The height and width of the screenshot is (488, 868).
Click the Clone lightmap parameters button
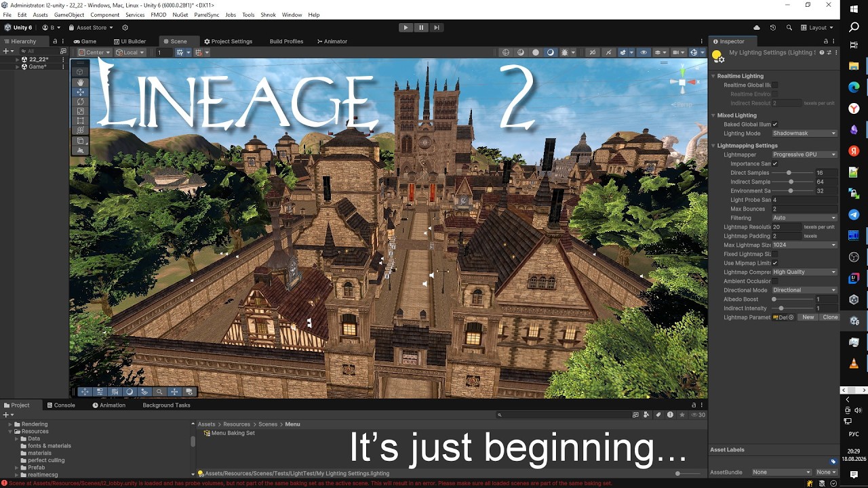tap(830, 317)
